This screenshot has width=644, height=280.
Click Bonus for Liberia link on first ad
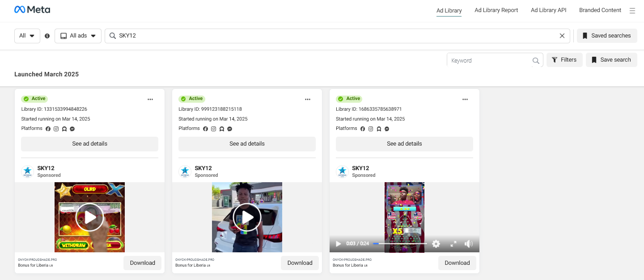35,265
